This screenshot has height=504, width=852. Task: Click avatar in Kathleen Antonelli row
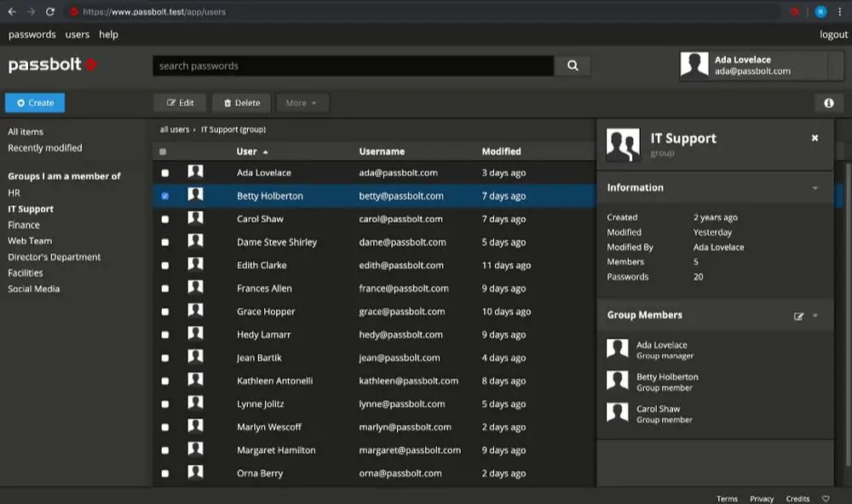pos(196,379)
